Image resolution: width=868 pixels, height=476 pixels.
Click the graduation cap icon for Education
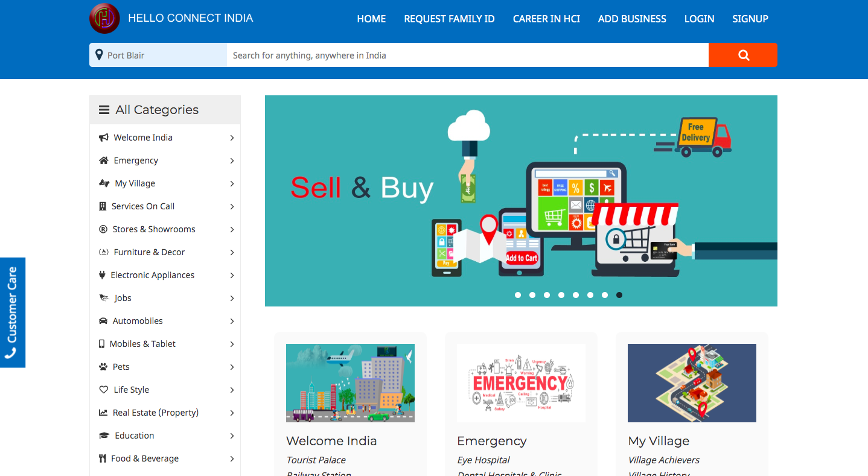click(x=104, y=436)
